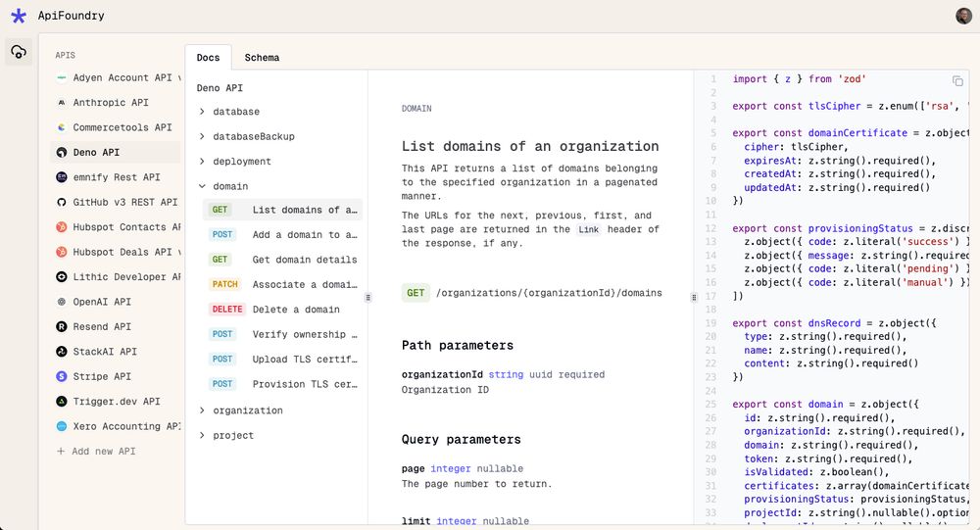Click the endpoint path /organizations/{organizationId}/domains

(550, 293)
